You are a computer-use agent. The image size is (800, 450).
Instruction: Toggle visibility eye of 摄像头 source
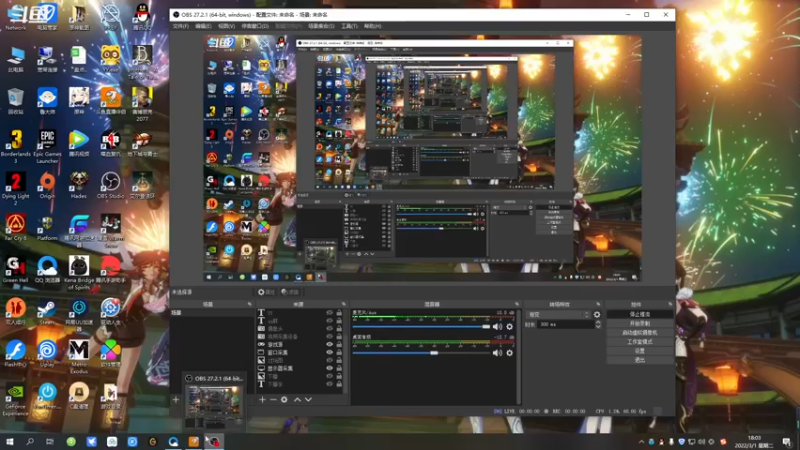[x=330, y=329]
